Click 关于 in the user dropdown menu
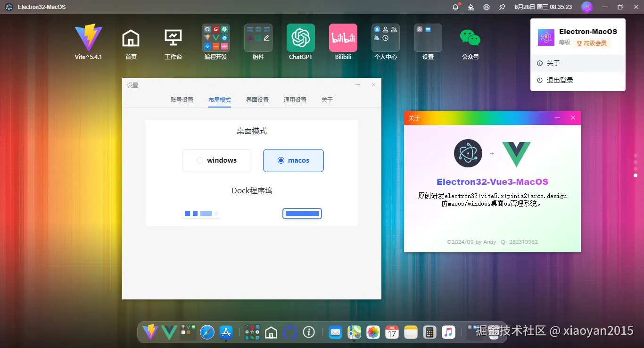Viewport: 644px width, 348px height. (x=553, y=63)
